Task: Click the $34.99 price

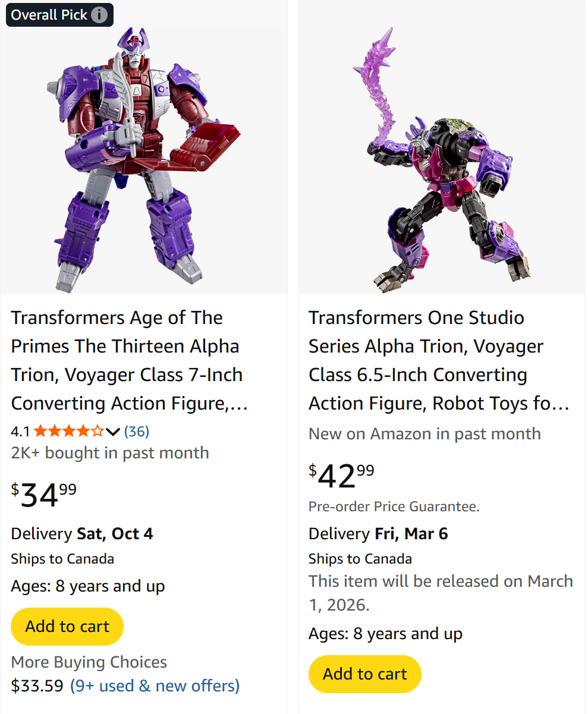Action: pyautogui.click(x=44, y=495)
